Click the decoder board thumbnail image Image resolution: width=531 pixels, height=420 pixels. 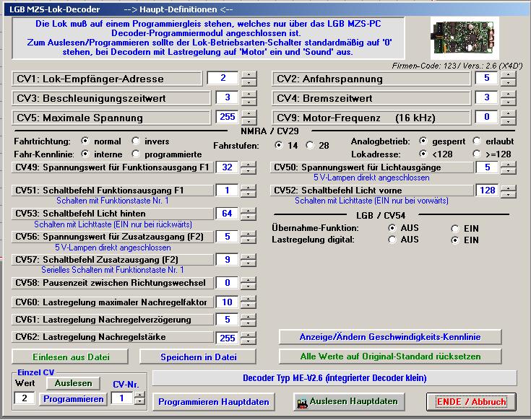(x=465, y=38)
